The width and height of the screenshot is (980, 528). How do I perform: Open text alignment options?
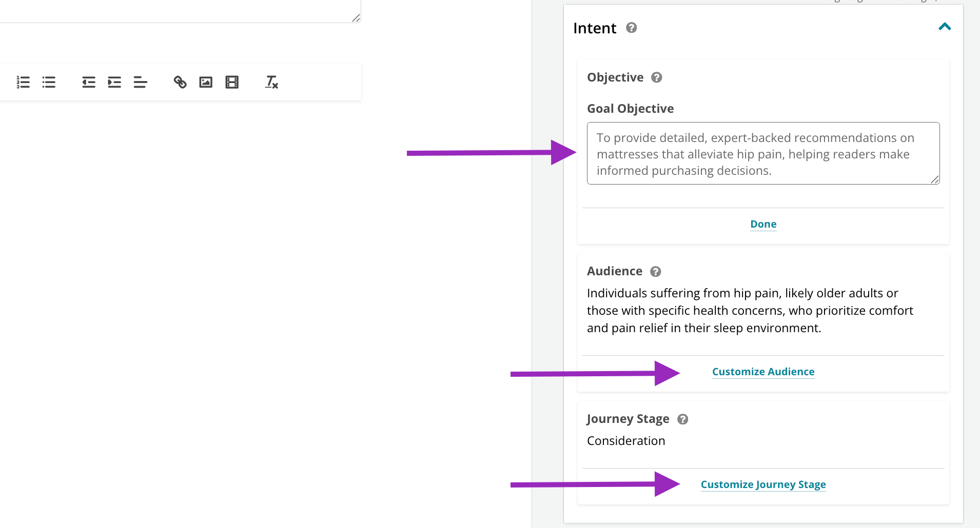pyautogui.click(x=140, y=82)
